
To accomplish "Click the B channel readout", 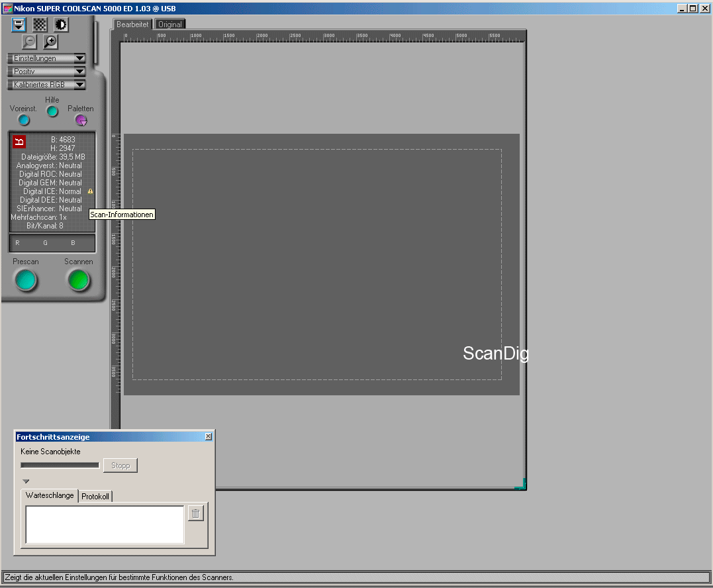I will tap(73, 243).
